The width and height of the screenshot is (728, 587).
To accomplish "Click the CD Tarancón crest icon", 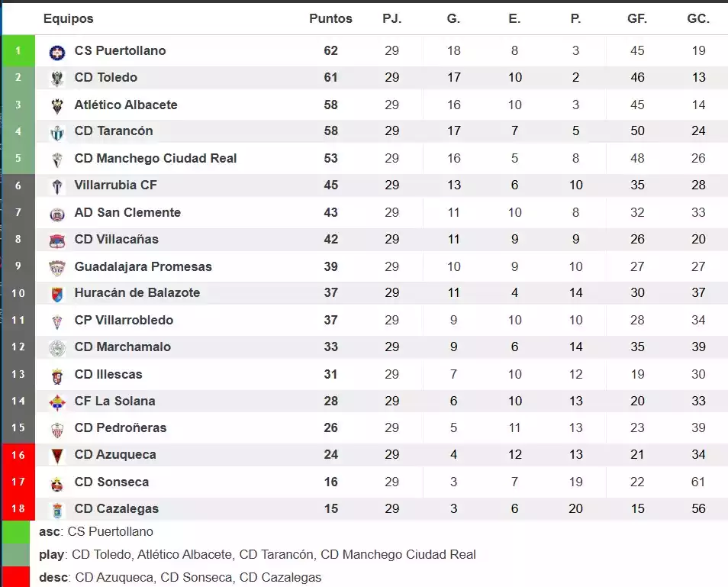I will point(57,132).
